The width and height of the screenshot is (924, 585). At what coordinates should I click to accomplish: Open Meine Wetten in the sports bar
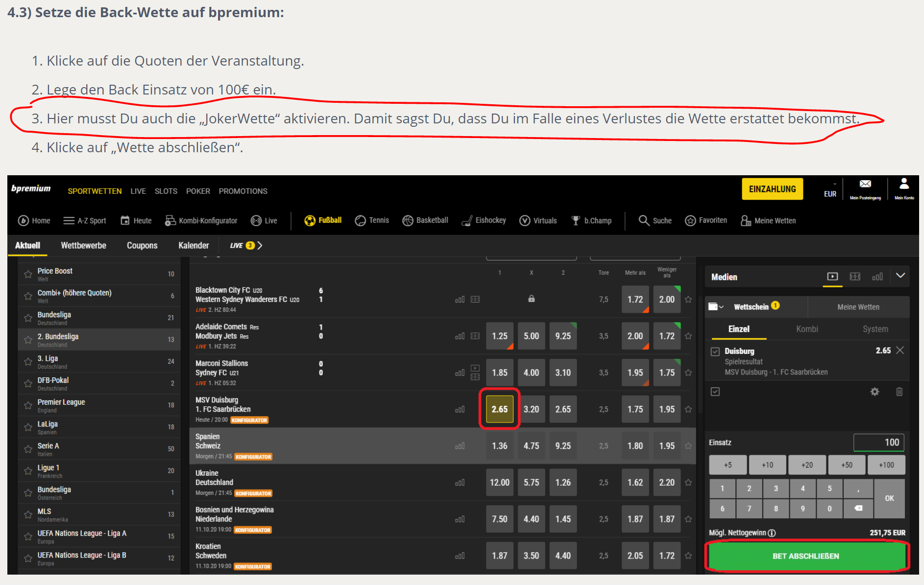pos(768,221)
